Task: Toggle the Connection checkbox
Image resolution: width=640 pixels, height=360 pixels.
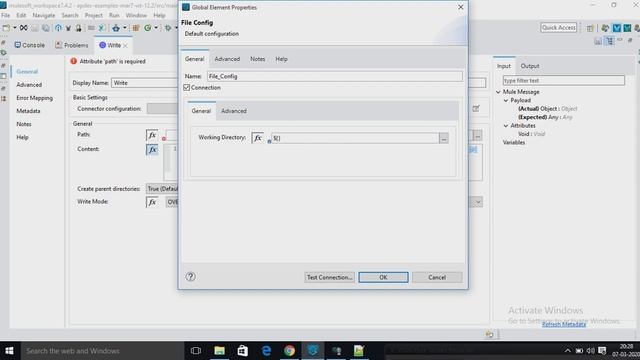Action: click(187, 88)
